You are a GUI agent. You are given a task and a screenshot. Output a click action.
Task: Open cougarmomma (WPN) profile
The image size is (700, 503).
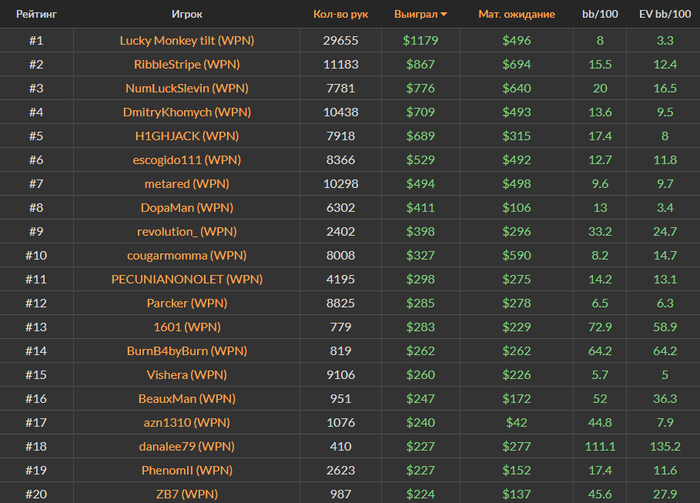187,255
